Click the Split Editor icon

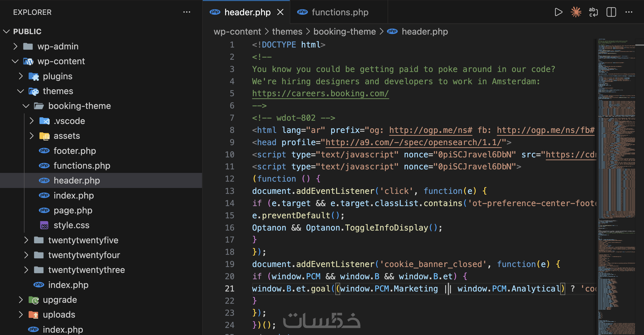pyautogui.click(x=611, y=12)
